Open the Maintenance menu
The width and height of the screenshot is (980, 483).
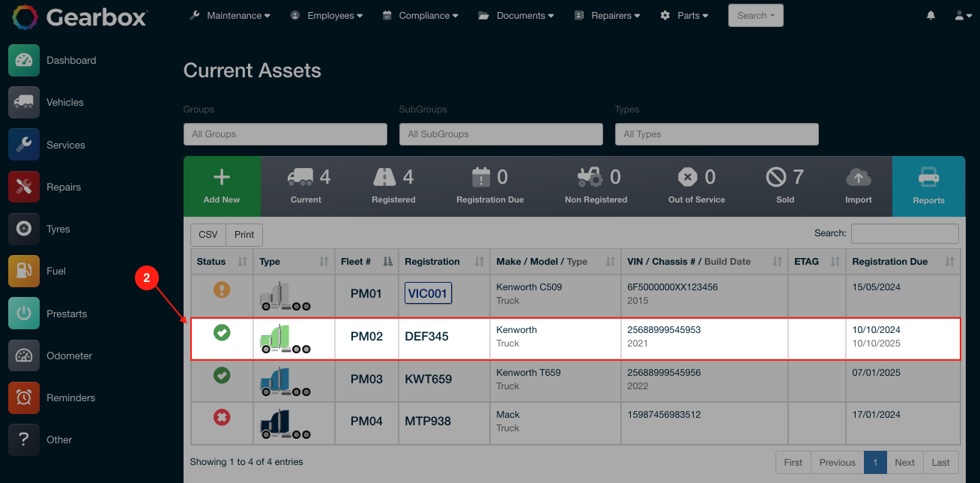[x=230, y=15]
